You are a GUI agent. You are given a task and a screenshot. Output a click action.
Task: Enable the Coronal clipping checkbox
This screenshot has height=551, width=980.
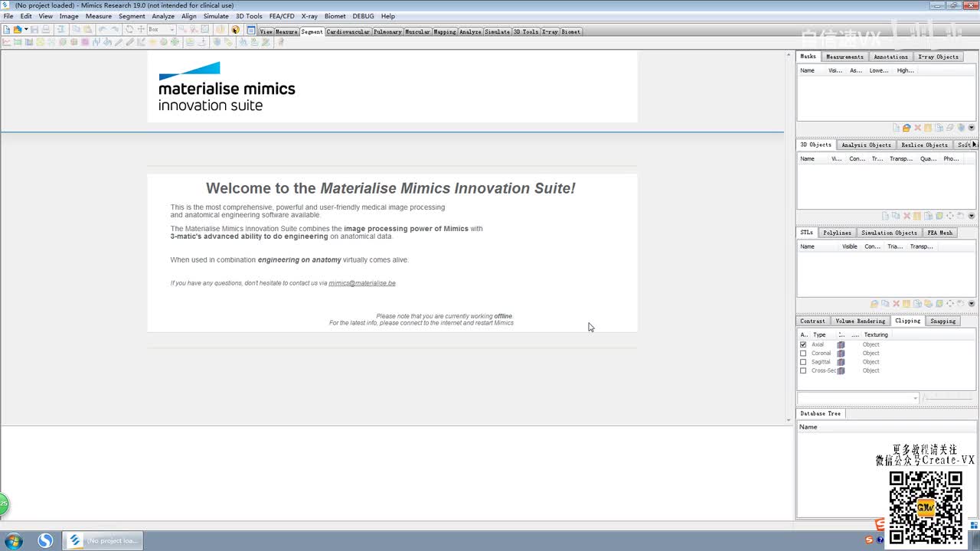[x=803, y=354]
